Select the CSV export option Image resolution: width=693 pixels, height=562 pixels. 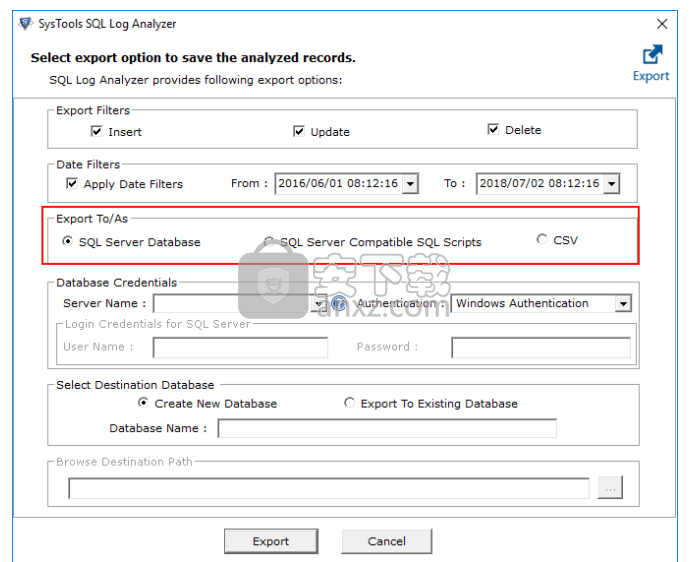pyautogui.click(x=541, y=239)
